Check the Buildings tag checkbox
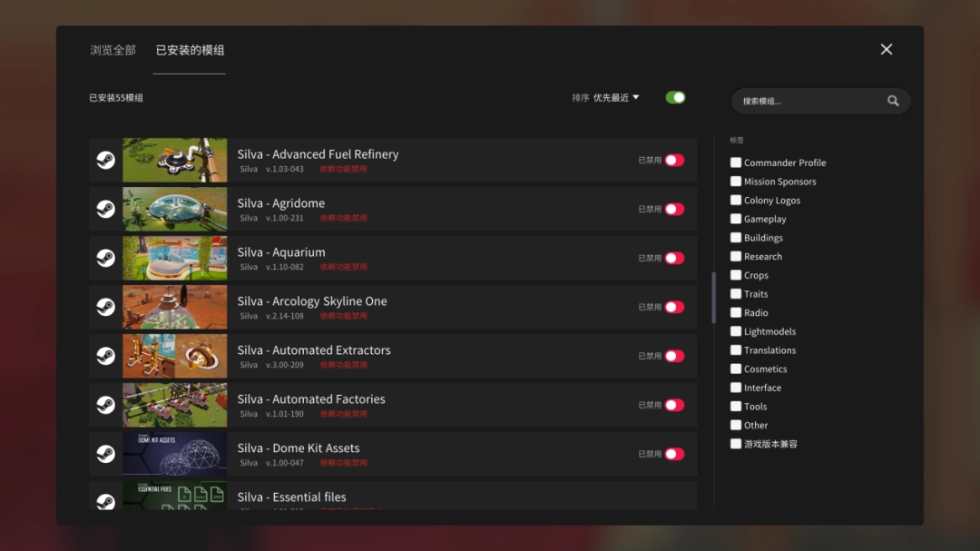 coord(736,238)
